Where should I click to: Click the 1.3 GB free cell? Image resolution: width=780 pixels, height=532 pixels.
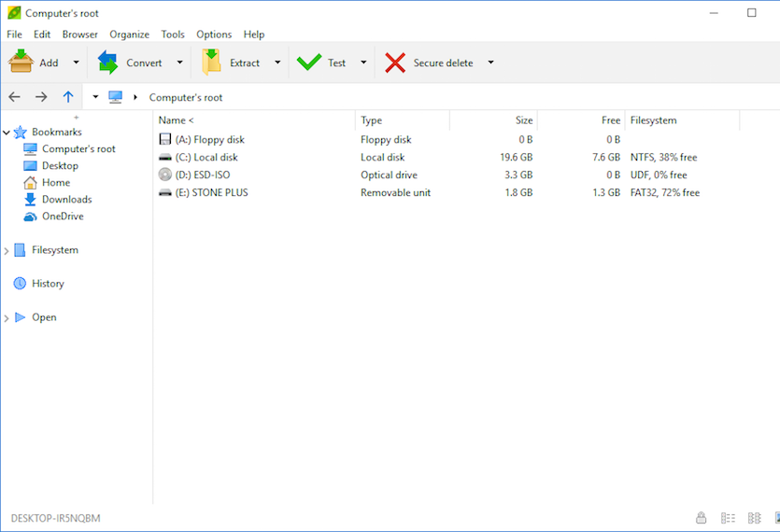coord(606,192)
